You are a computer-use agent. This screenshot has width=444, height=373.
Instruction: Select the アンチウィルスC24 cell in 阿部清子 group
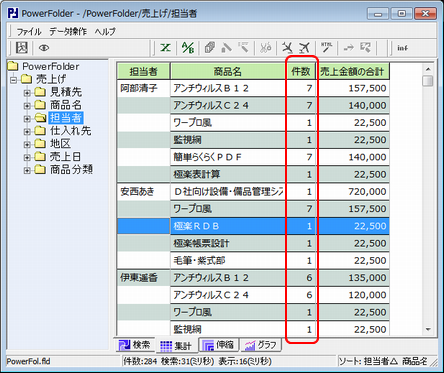tap(228, 106)
